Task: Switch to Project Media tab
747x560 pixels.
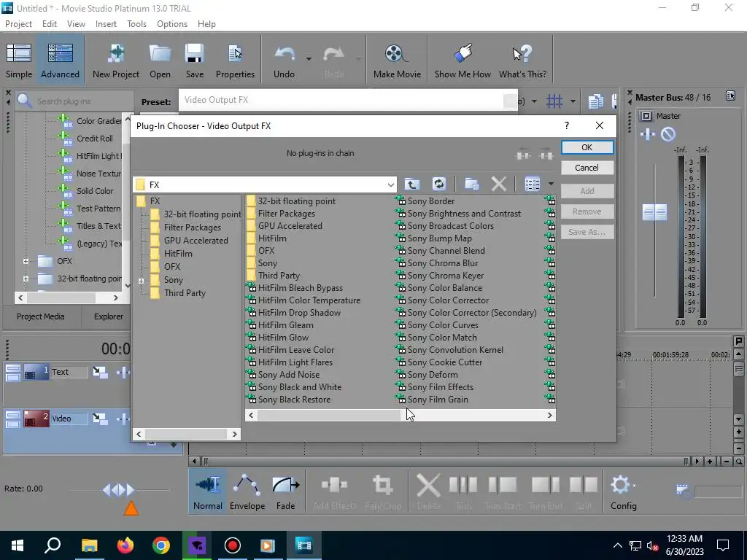Action: point(41,316)
